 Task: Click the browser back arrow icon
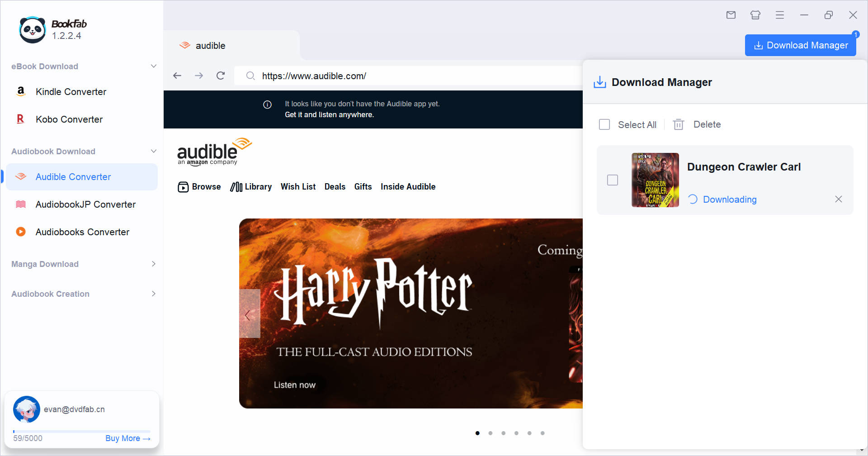pyautogui.click(x=177, y=76)
